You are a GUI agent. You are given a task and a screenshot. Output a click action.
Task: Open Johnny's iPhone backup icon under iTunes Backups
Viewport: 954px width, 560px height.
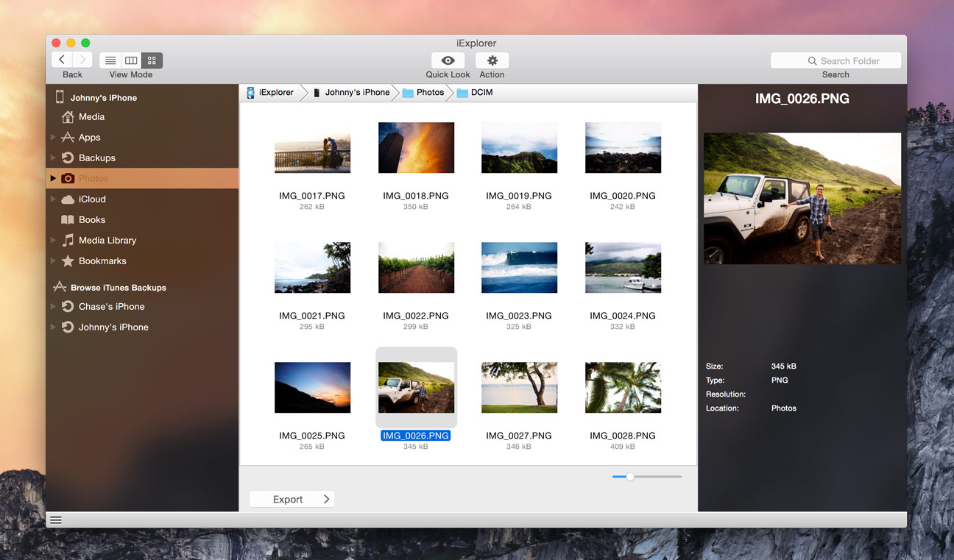point(68,327)
